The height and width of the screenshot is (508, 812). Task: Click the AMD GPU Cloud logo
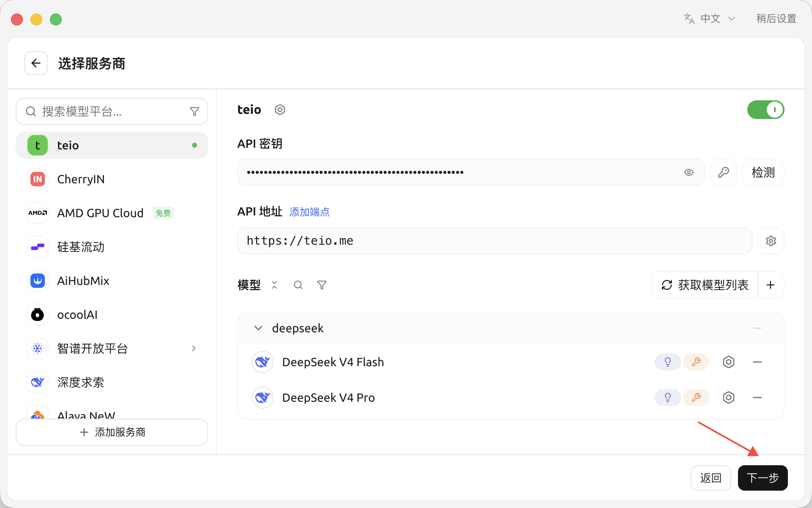coord(38,213)
